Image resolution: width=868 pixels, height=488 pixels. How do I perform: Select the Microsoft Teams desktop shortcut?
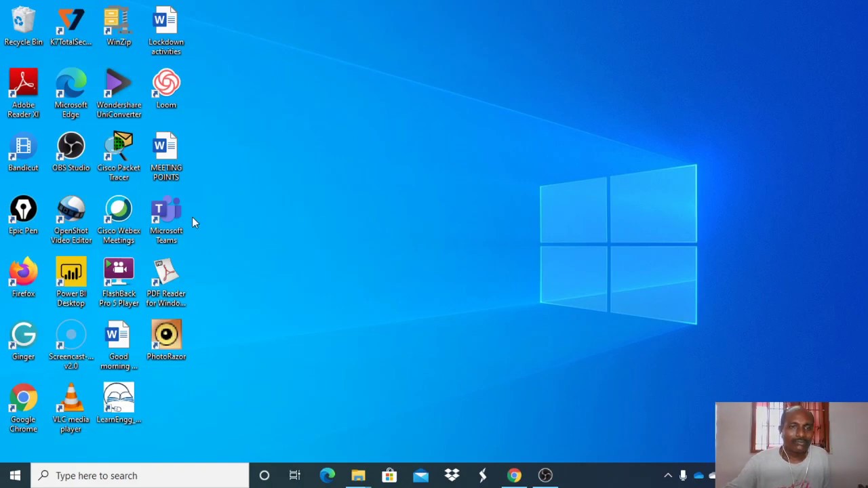[166, 220]
